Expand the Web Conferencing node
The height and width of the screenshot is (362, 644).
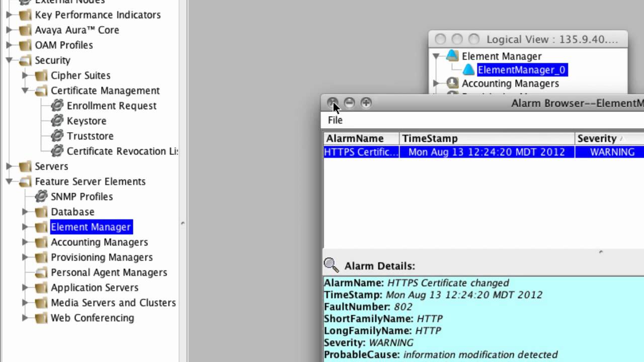pyautogui.click(x=25, y=318)
